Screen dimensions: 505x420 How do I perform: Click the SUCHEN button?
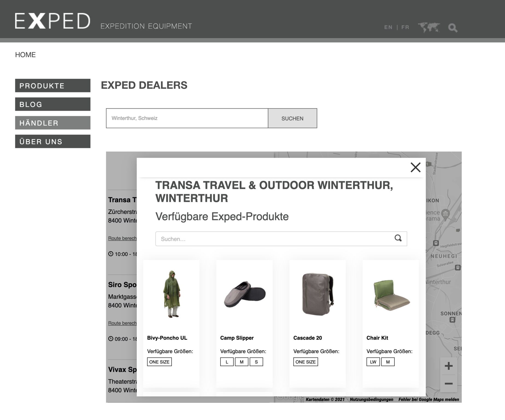(x=292, y=118)
